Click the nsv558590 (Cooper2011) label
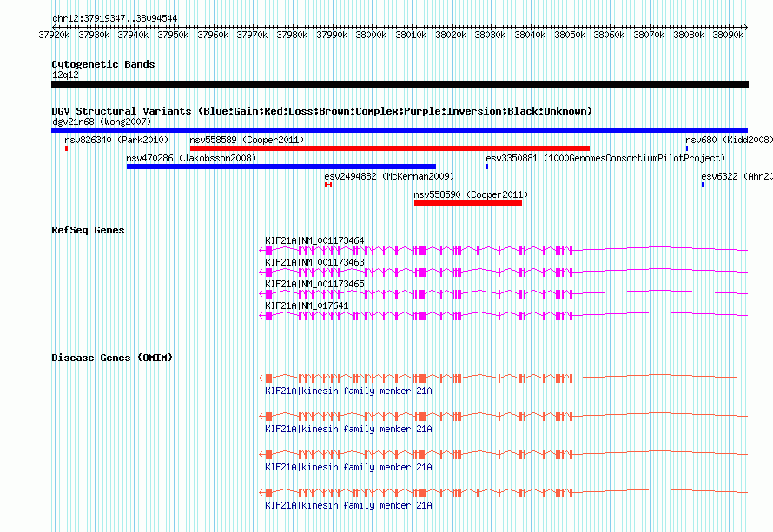 click(x=471, y=194)
